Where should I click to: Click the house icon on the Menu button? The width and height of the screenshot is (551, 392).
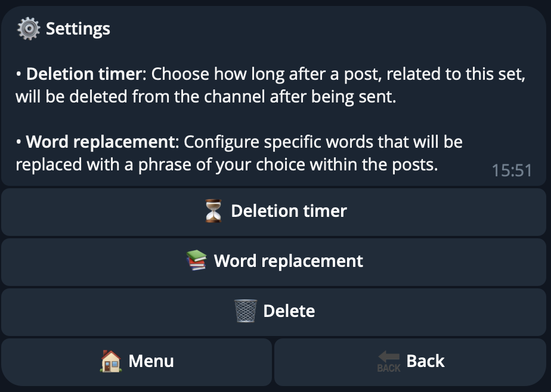coord(111,361)
